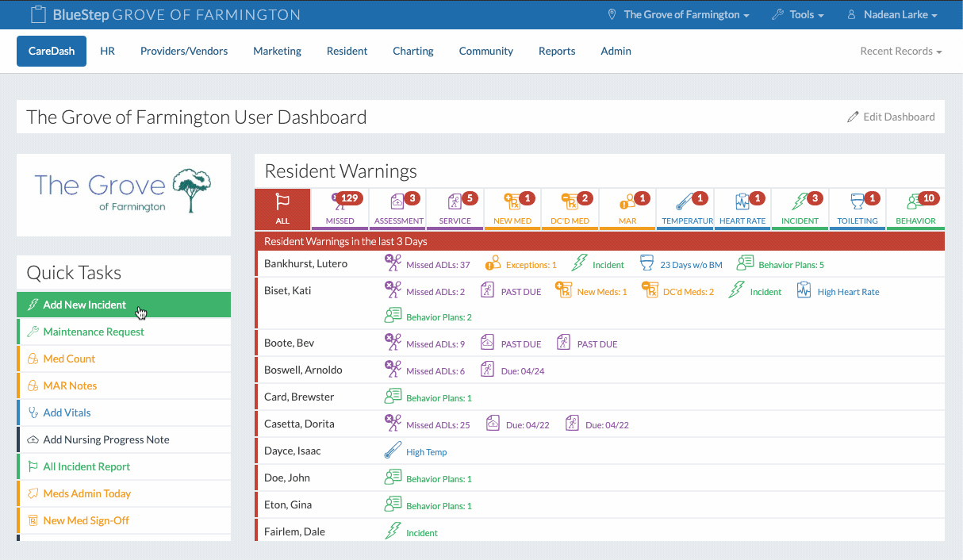Click the Incident filter lightning icon
The image size is (963, 560).
pos(800,203)
